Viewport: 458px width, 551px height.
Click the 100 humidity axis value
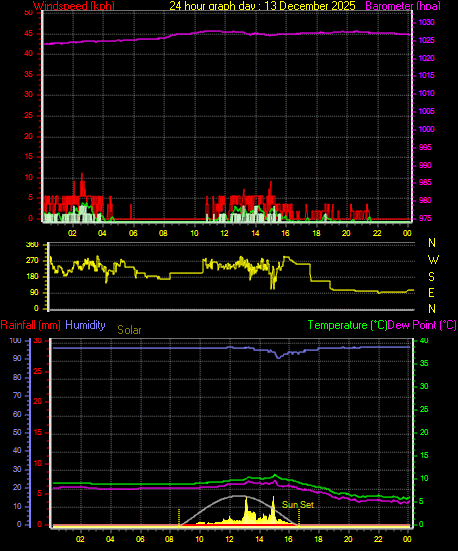15,341
